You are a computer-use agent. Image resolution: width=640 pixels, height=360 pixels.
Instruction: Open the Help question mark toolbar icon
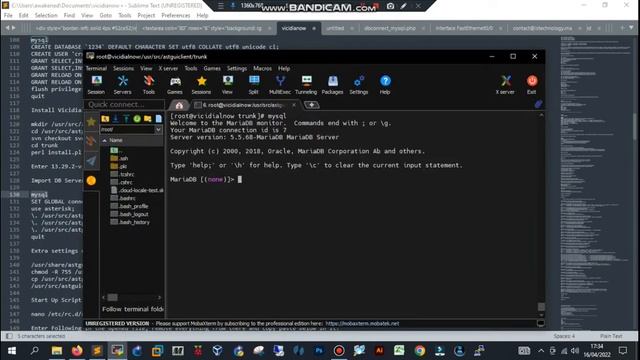(x=385, y=85)
